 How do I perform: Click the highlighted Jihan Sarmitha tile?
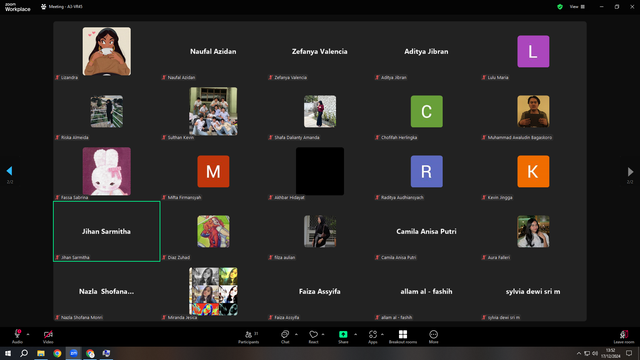(x=107, y=231)
